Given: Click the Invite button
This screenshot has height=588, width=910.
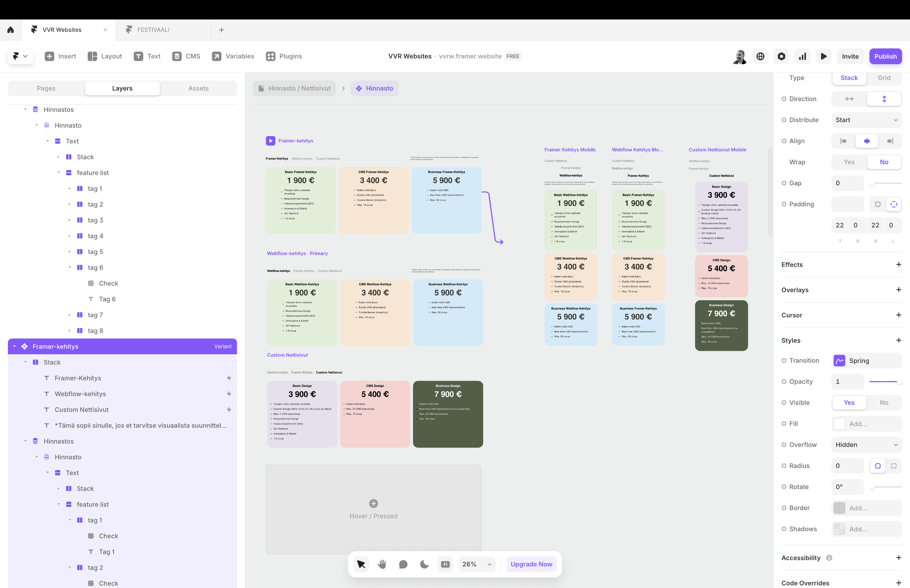Looking at the screenshot, I should coord(850,57).
